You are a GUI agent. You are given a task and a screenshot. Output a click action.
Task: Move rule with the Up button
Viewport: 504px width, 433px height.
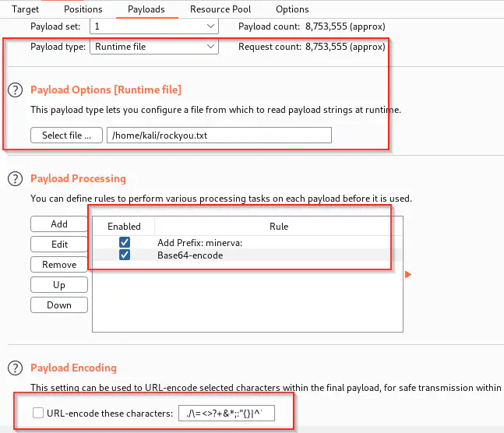click(x=59, y=285)
